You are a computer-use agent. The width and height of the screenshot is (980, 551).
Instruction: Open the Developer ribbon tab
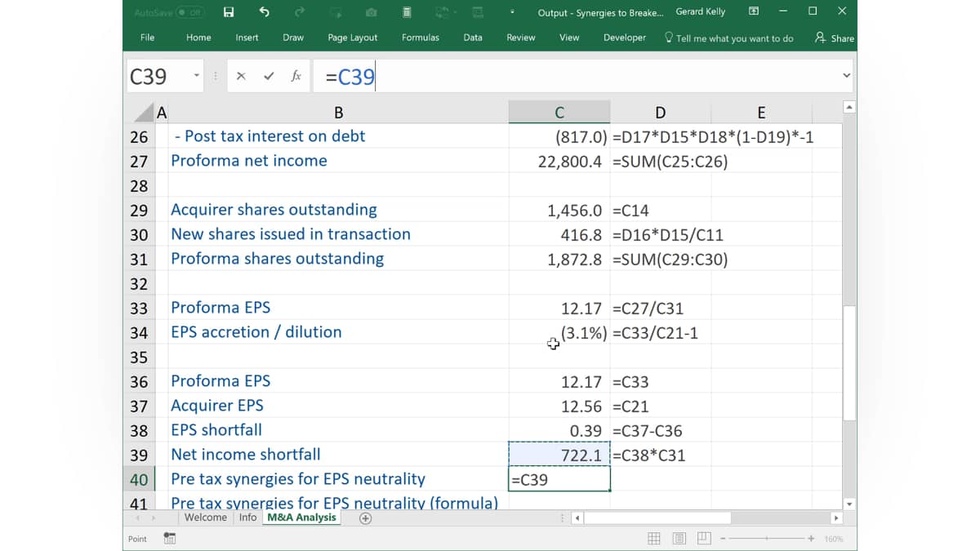[x=625, y=38]
